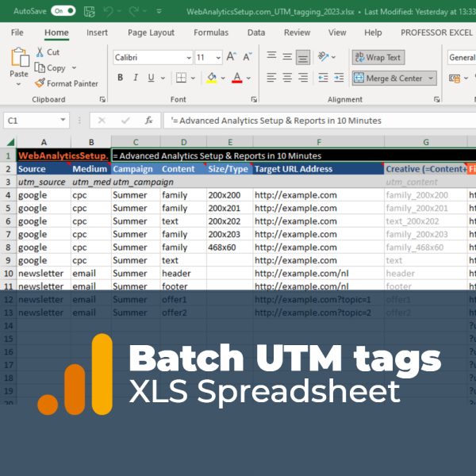Click the Undo arrow icon
Viewport: 476px width, 476px height.
[x=109, y=12]
